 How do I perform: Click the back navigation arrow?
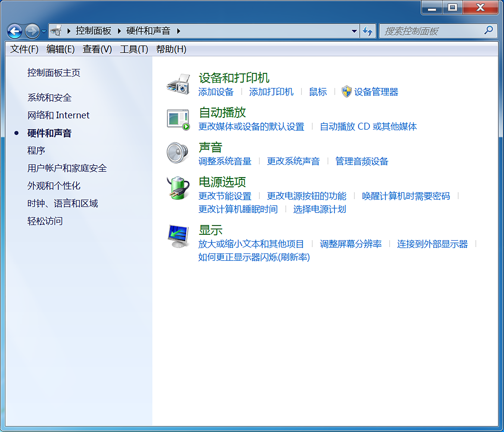[15, 31]
